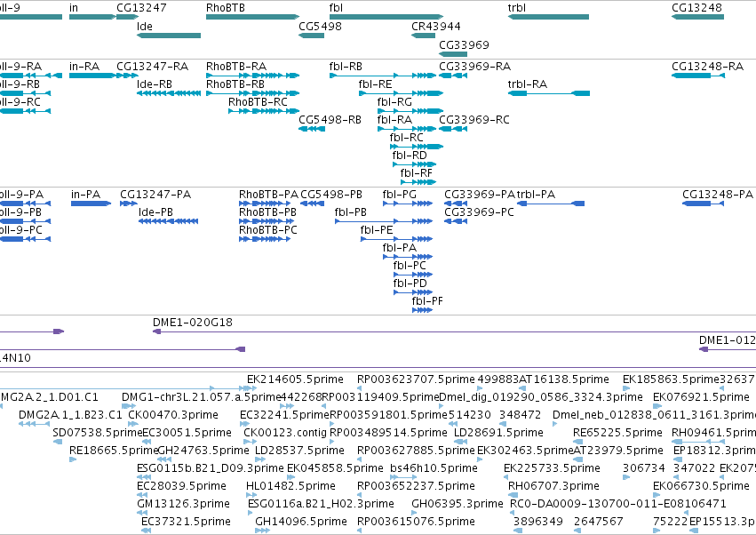Select protein fbl-PC
The width and height of the screenshot is (756, 535).
pos(413,274)
